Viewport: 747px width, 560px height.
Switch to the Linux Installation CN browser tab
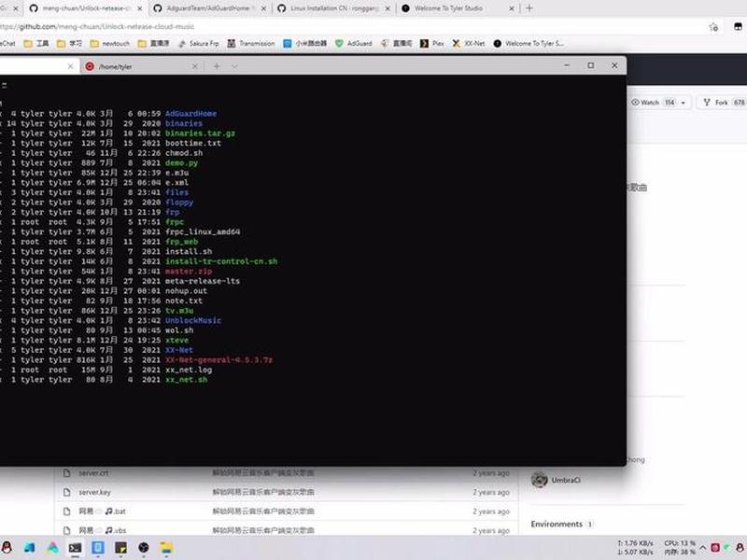[x=334, y=8]
